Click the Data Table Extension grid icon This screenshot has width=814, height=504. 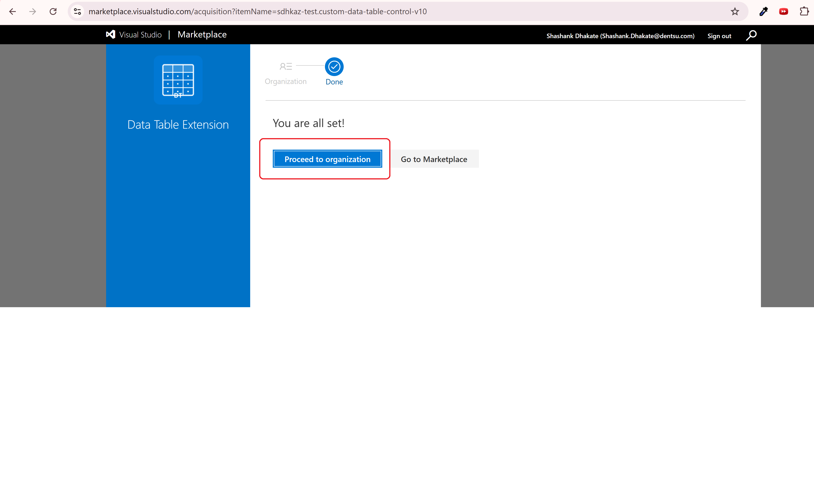(178, 80)
